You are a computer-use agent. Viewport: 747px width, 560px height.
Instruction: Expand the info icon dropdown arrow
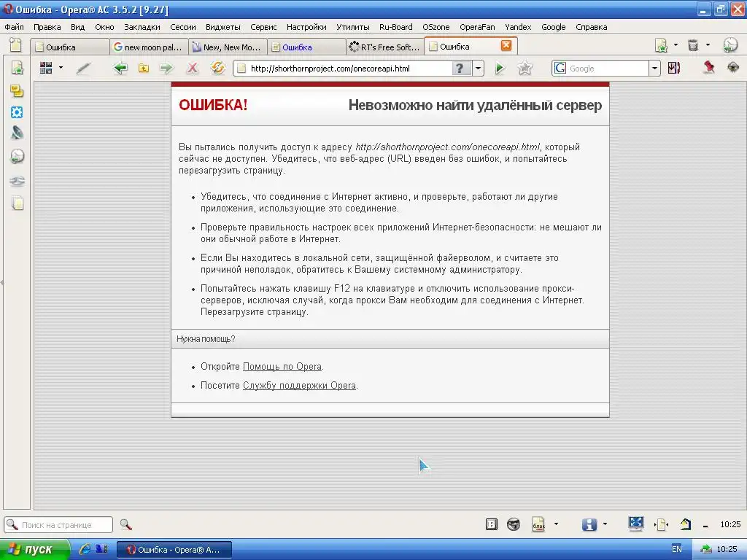605,524
